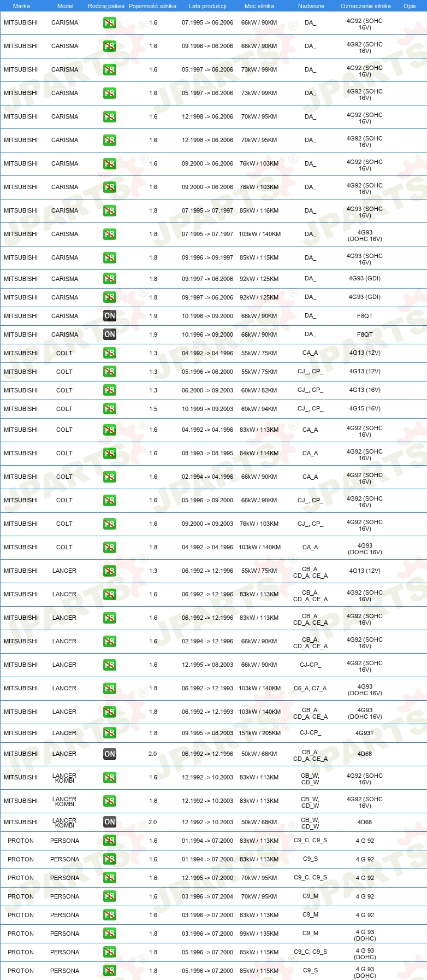This screenshot has width=427, height=980.
Task: Click petrol icon for Lancer C6_A, C7_A row
Action: click(110, 689)
